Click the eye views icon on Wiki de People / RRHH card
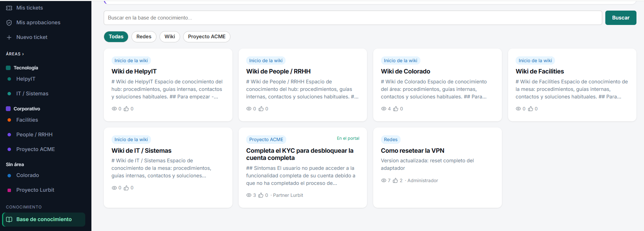The height and width of the screenshot is (231, 644). pos(249,109)
